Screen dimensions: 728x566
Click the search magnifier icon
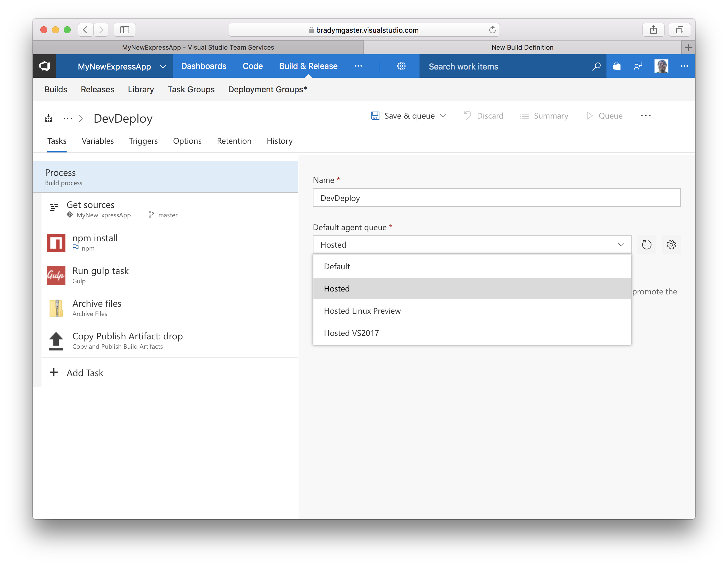tap(596, 66)
